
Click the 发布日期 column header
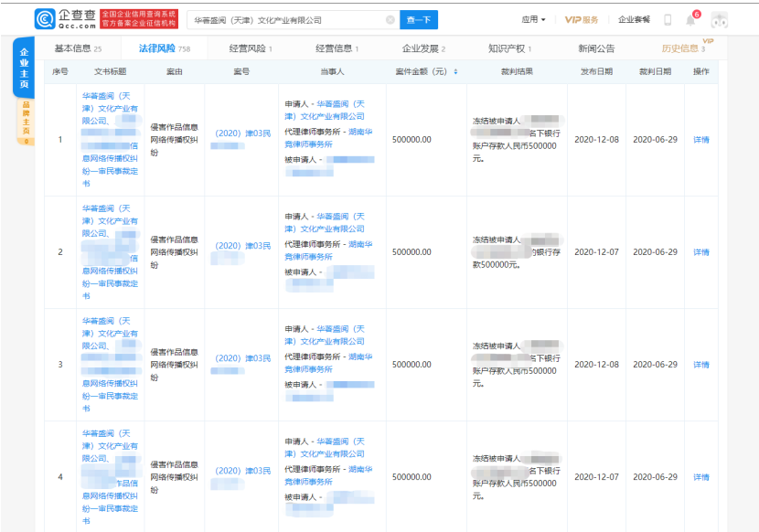click(596, 71)
